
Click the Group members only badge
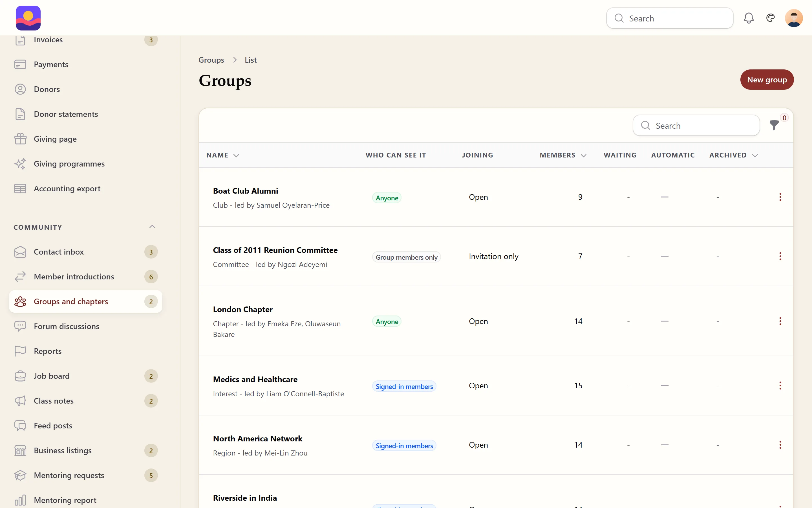click(x=406, y=257)
